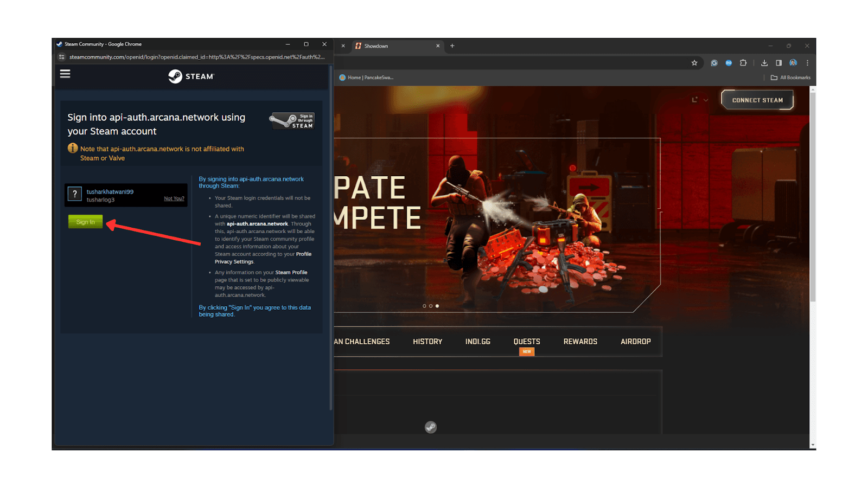Image resolution: width=868 pixels, height=488 pixels.
Task: Click the Steam icon at page bottom
Action: [x=431, y=427]
